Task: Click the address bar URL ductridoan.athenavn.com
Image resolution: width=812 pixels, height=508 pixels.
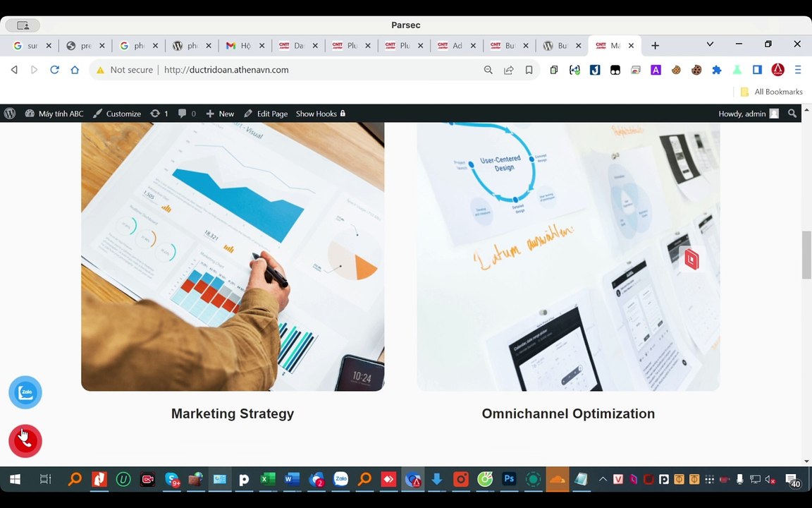Action: (x=226, y=69)
